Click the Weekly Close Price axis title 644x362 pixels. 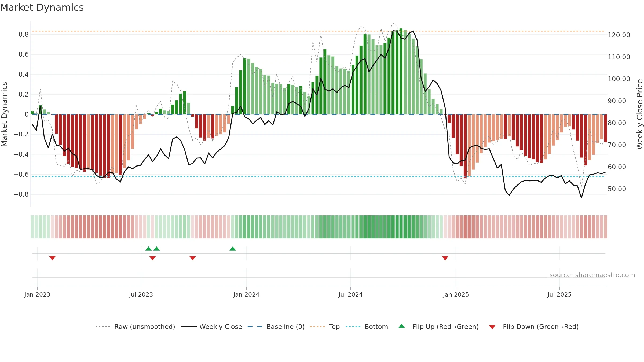coord(640,114)
